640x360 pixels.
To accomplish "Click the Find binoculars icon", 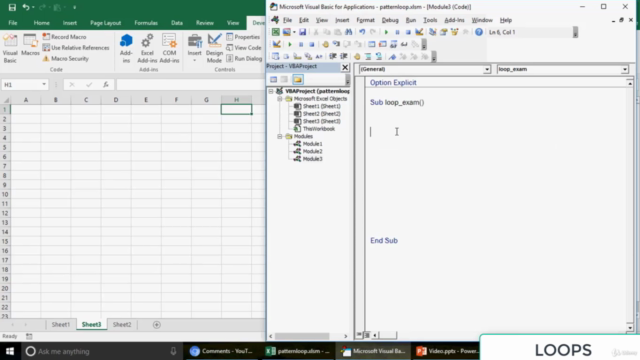I will tap(349, 32).
